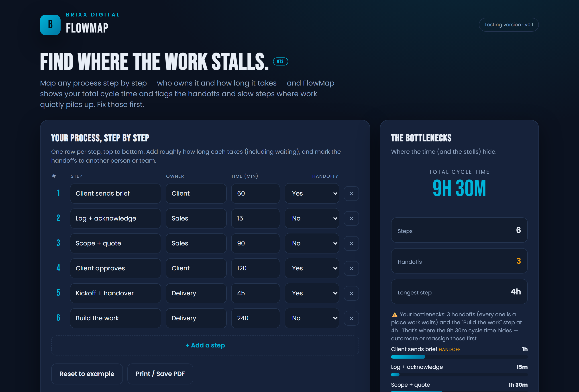
Task: Open handoff dropdown for Client sends brief
Action: pos(312,193)
